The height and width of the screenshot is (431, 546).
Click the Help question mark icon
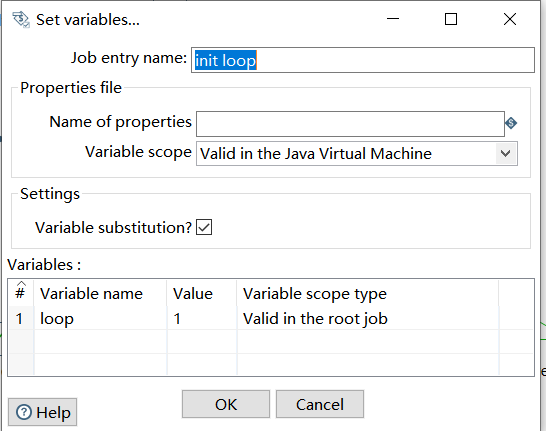[x=24, y=413]
